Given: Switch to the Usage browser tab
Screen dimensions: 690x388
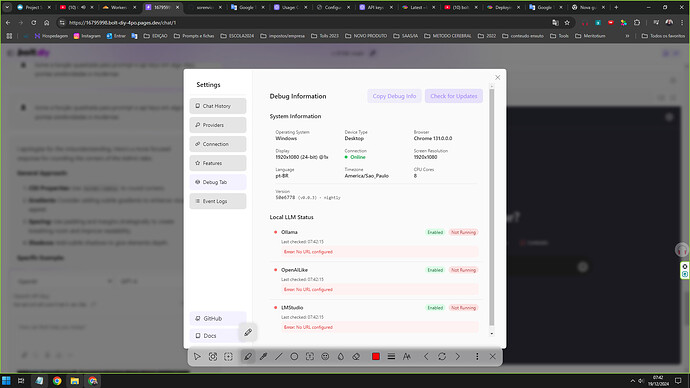Looking at the screenshot, I should point(290,7).
